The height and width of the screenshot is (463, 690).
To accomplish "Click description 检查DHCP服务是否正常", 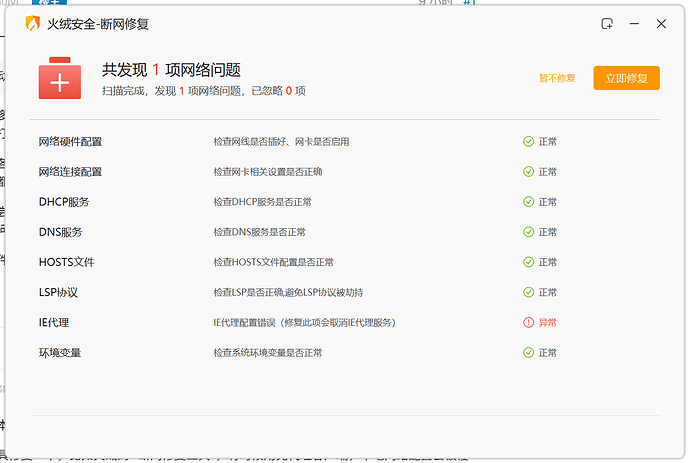I will [x=263, y=202].
